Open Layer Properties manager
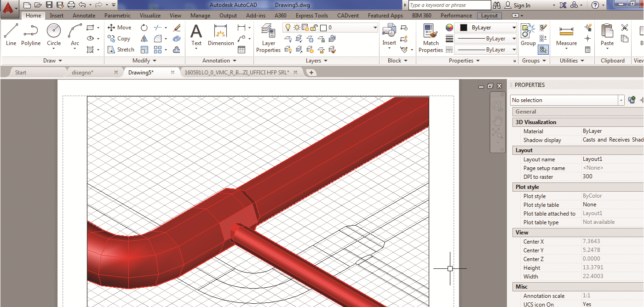Image resolution: width=644 pixels, height=307 pixels. pos(268,38)
